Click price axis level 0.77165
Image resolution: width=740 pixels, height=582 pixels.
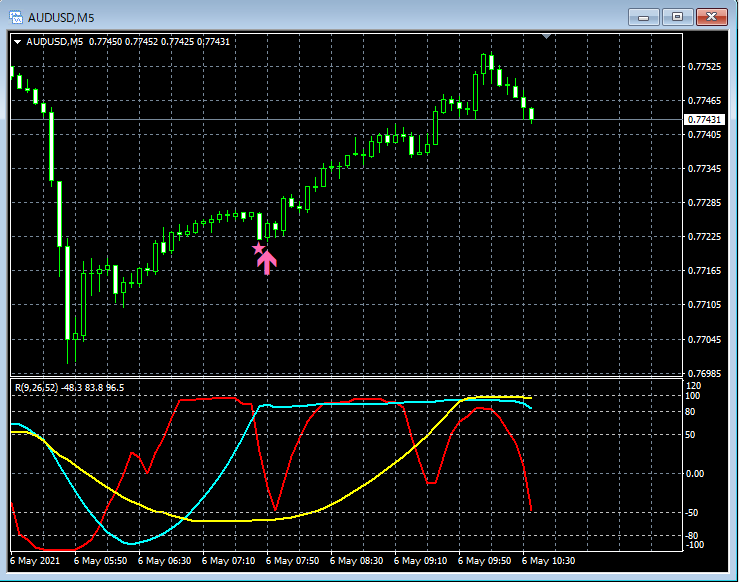704,270
